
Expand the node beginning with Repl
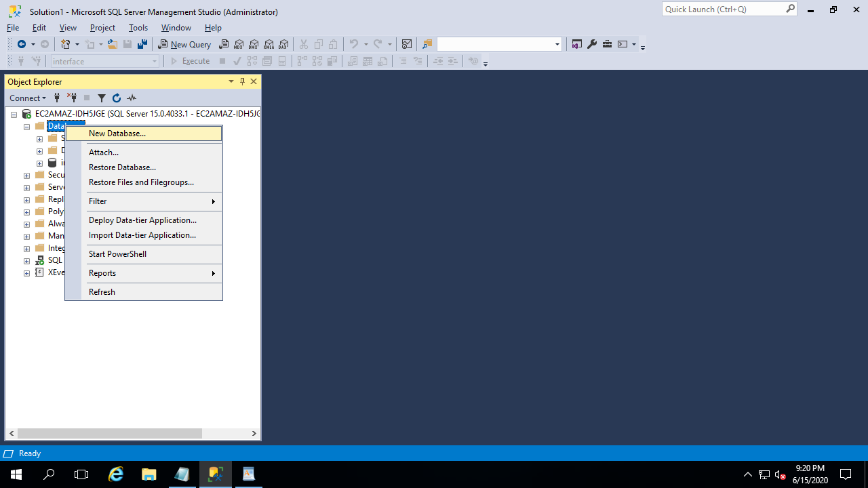click(x=26, y=200)
